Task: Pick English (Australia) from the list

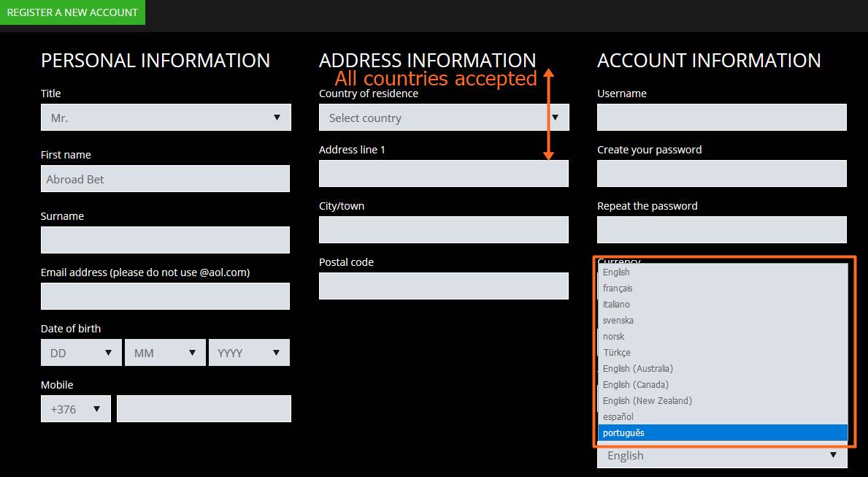Action: coord(723,368)
